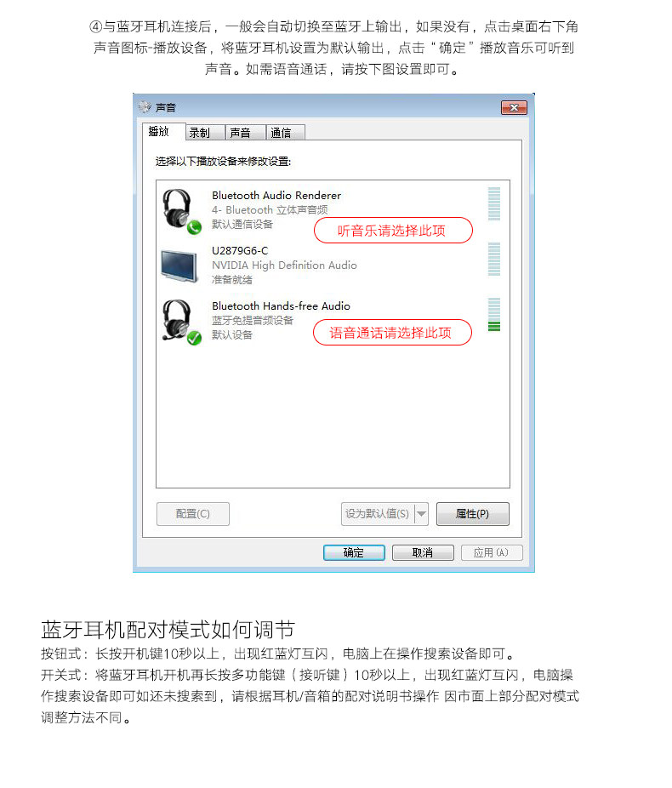Click the U2879G6-C monitor icon
672x788 pixels.
179,266
